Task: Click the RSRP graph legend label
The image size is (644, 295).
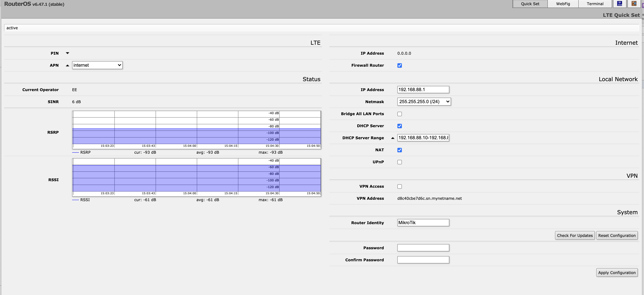Action: coord(85,152)
